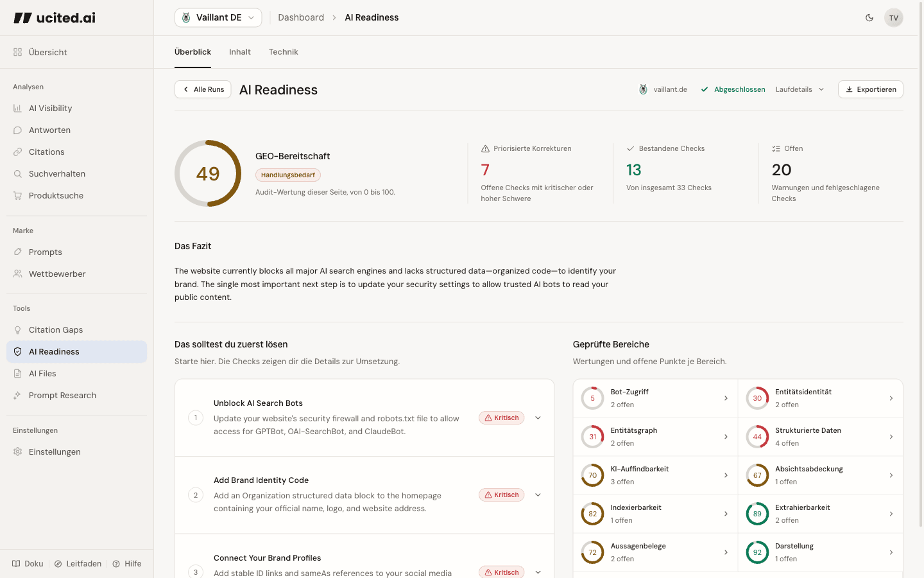Open Suchverhalten in the sidebar

[77, 174]
